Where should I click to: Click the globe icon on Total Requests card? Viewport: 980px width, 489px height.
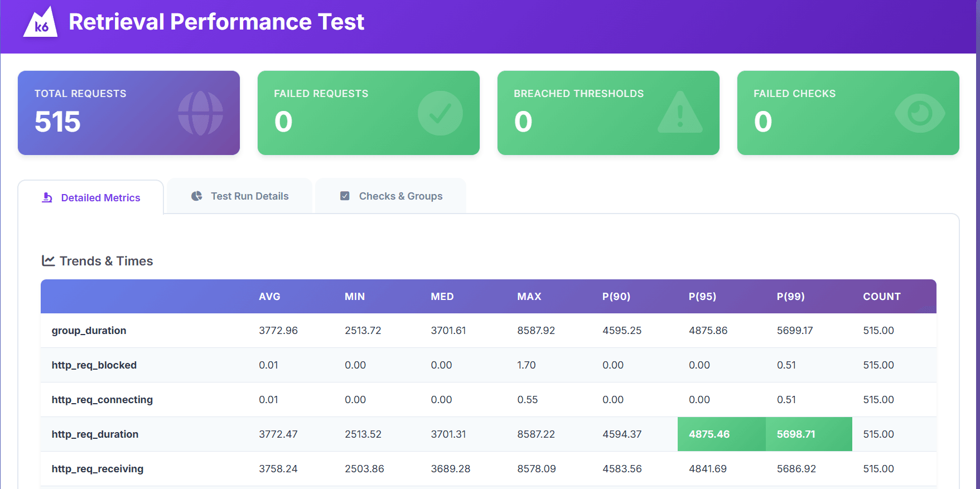tap(200, 113)
